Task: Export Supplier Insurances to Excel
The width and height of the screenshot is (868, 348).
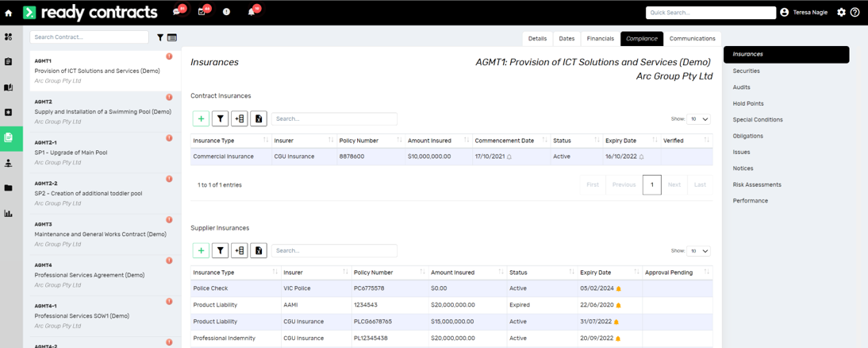Action: tap(259, 250)
